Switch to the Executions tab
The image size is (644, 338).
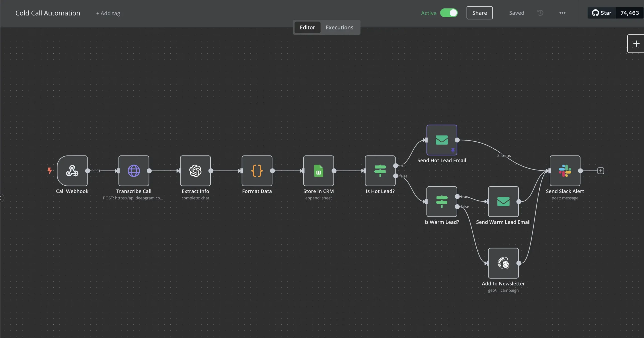click(339, 27)
